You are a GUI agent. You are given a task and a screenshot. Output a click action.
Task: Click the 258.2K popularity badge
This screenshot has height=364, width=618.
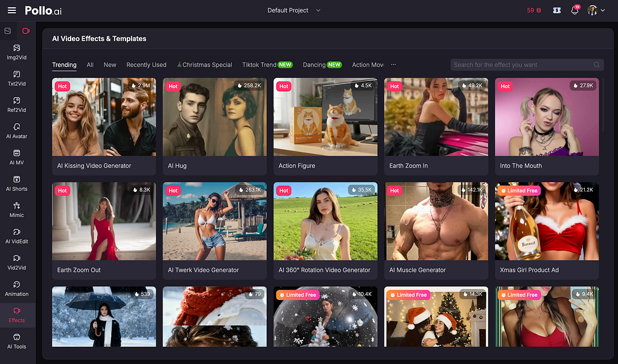[249, 86]
